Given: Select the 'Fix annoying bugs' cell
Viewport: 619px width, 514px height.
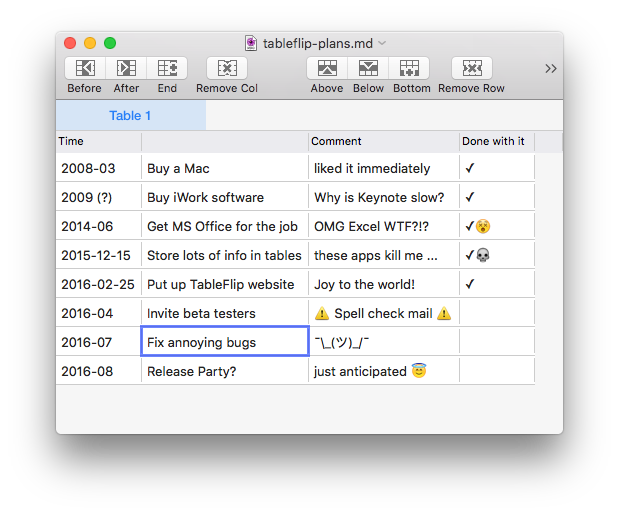Looking at the screenshot, I should pos(225,342).
